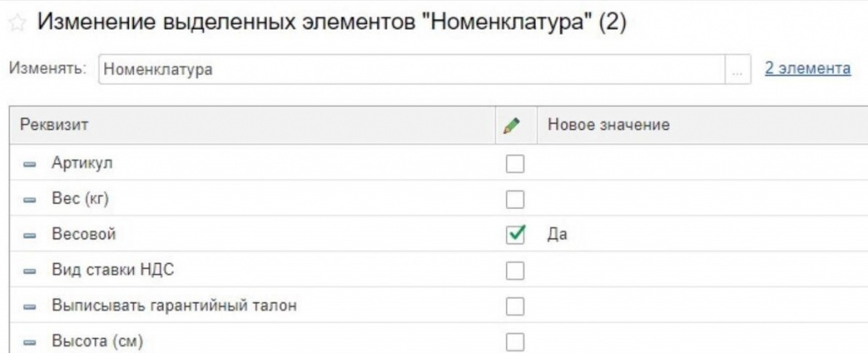Select the Выписывать гарантийный талон row

pyautogui.click(x=174, y=306)
